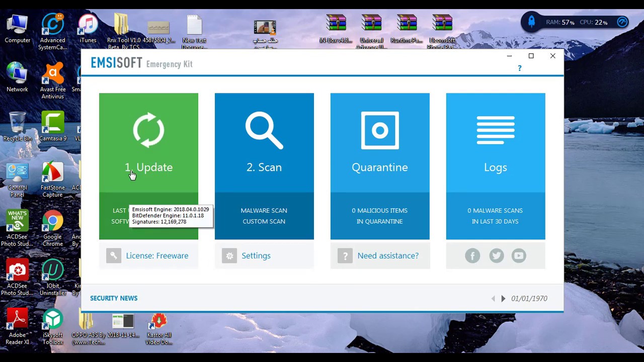Open the Quarantine box icon
The image size is (644, 362).
click(380, 130)
